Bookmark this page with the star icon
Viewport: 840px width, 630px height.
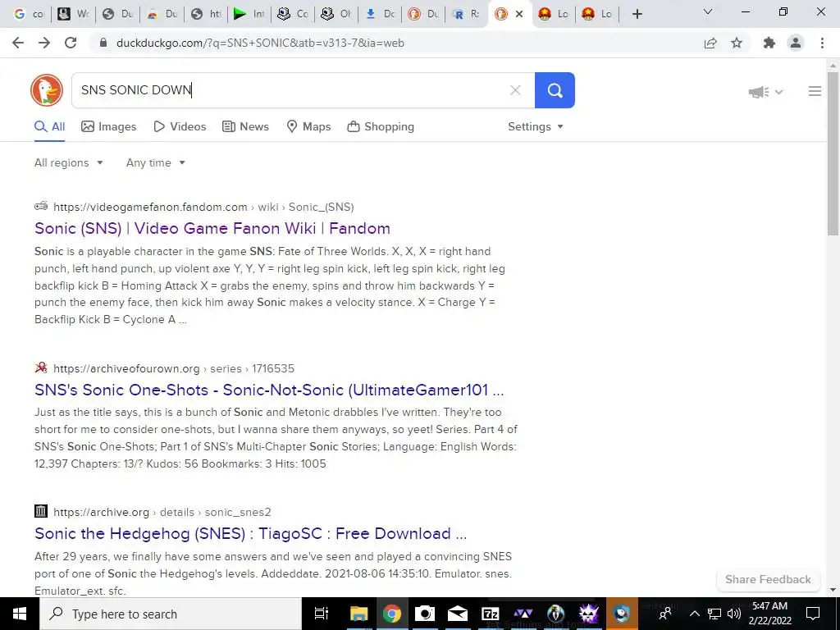click(737, 43)
